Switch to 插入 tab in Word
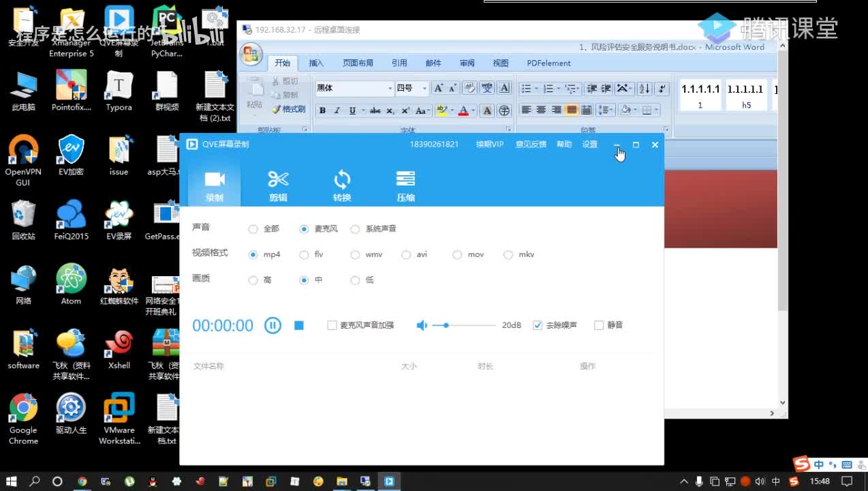The height and width of the screenshot is (491, 868). [x=316, y=63]
